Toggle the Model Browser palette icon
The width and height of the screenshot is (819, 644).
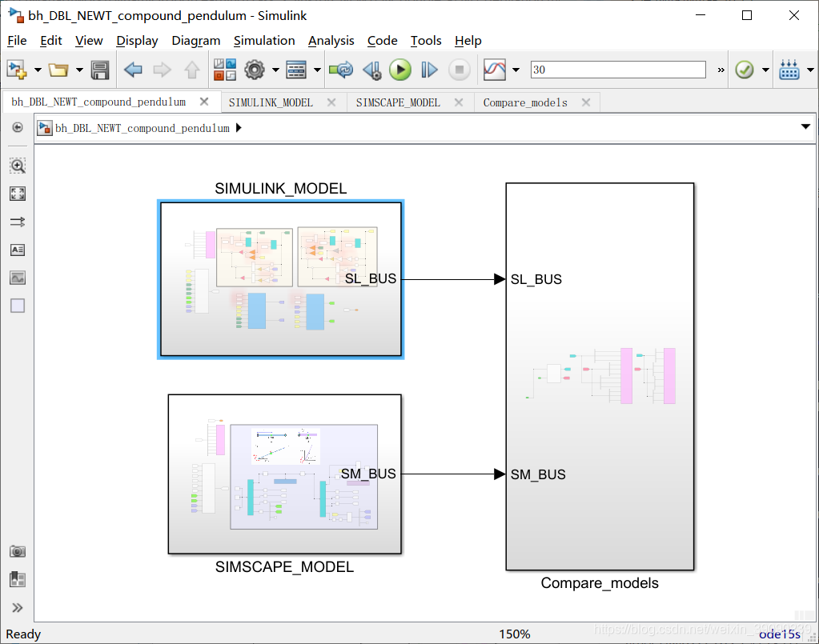point(18,579)
